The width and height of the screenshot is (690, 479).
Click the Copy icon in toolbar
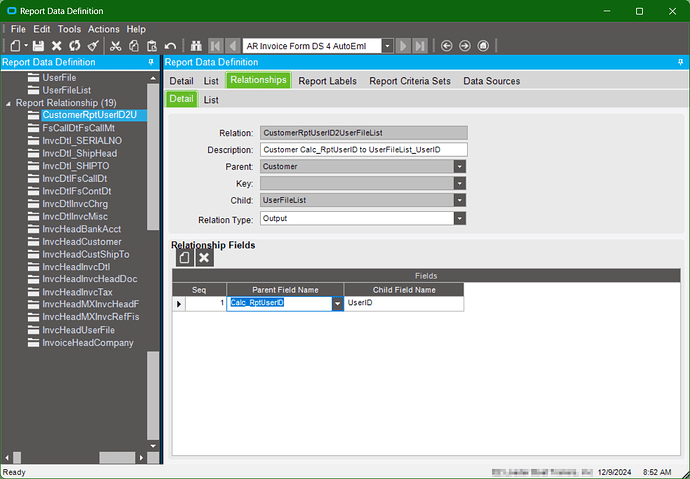coord(134,46)
